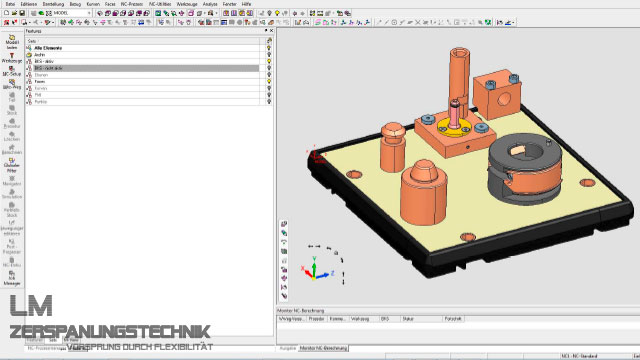This screenshot has height=360, width=640.
Task: Open the MODEL combo box dropdown
Action: 89,13
